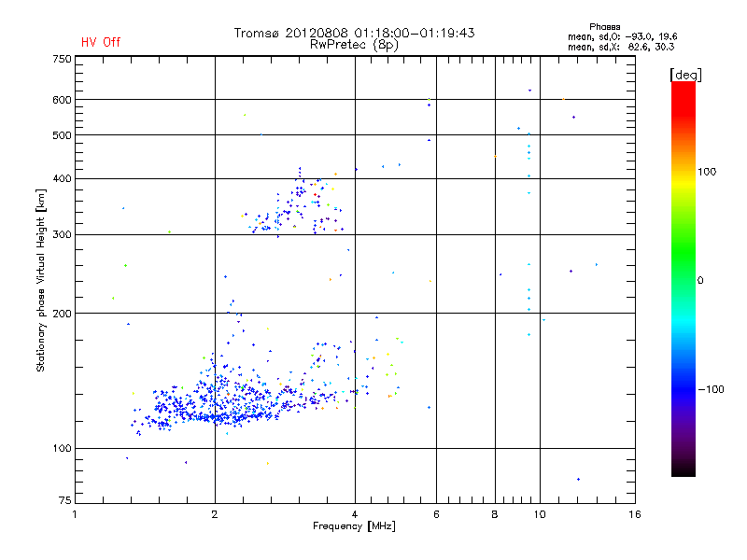Click the 'Phases' header text

tap(604, 27)
